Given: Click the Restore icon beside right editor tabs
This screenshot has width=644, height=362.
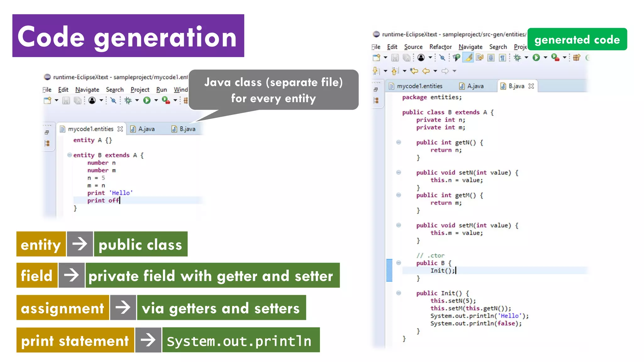Looking at the screenshot, I should coord(376,90).
